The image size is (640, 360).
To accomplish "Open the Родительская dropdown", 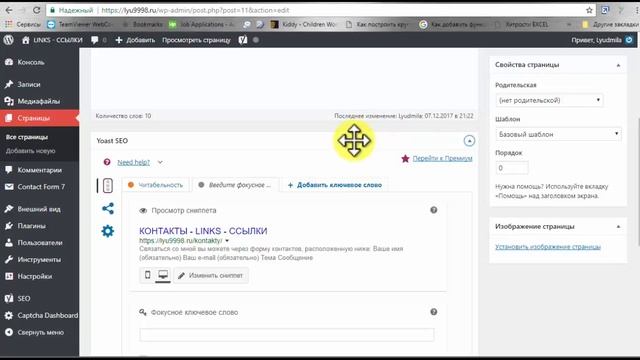I will (x=549, y=100).
